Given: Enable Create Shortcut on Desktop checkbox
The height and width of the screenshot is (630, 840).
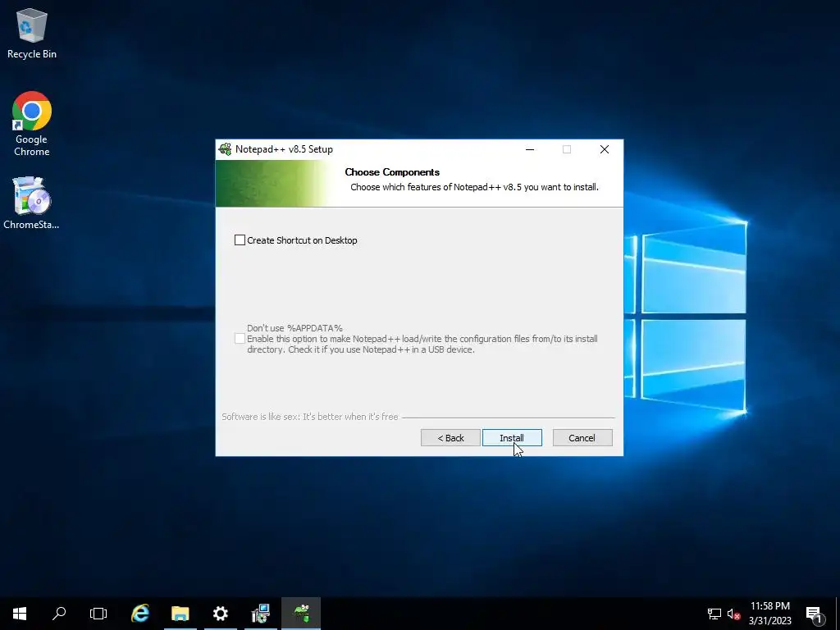Looking at the screenshot, I should click(x=240, y=240).
